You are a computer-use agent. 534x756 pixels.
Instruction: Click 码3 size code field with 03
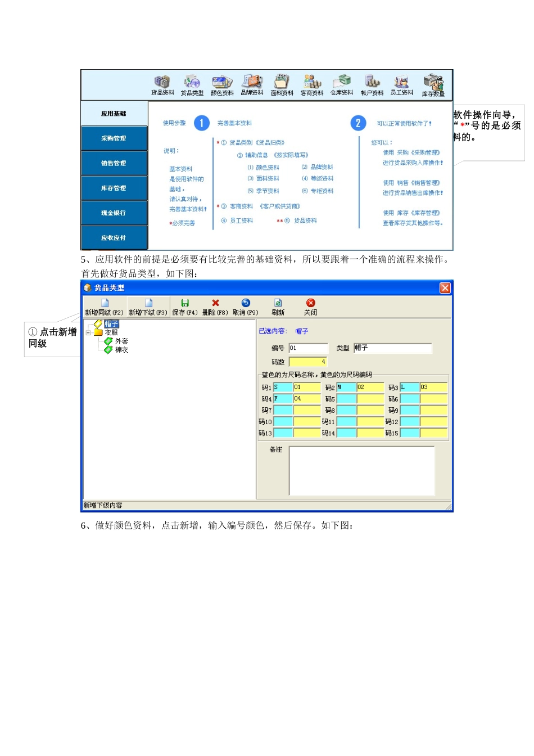(434, 387)
